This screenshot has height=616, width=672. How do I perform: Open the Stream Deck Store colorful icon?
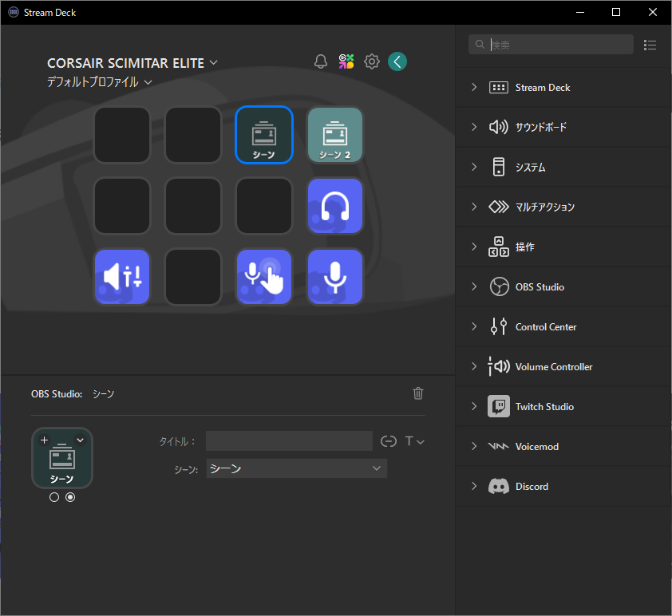pyautogui.click(x=346, y=61)
